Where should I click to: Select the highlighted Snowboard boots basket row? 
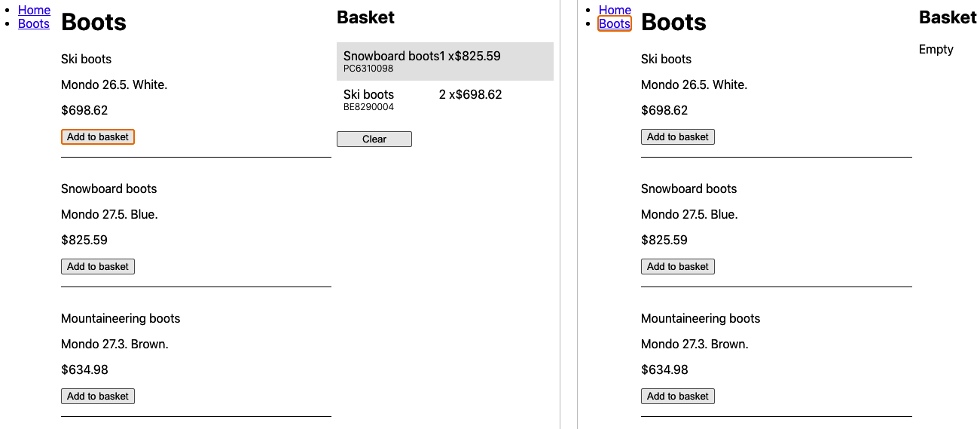tap(444, 61)
